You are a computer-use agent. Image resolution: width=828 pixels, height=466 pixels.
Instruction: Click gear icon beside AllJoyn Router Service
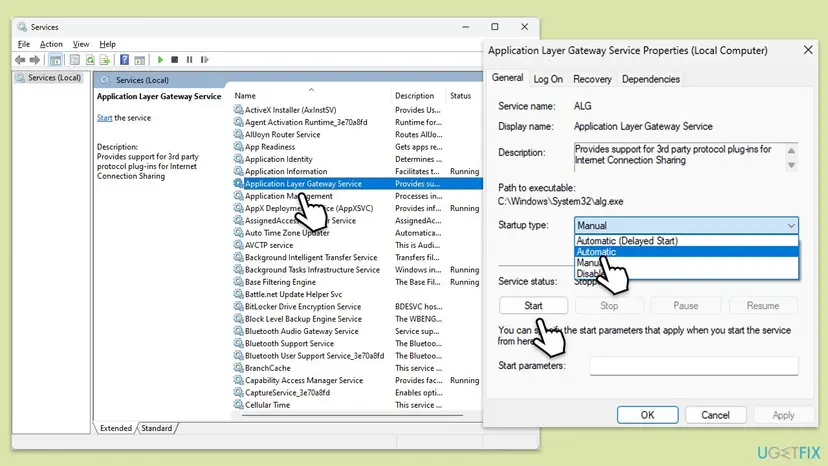[x=238, y=134]
